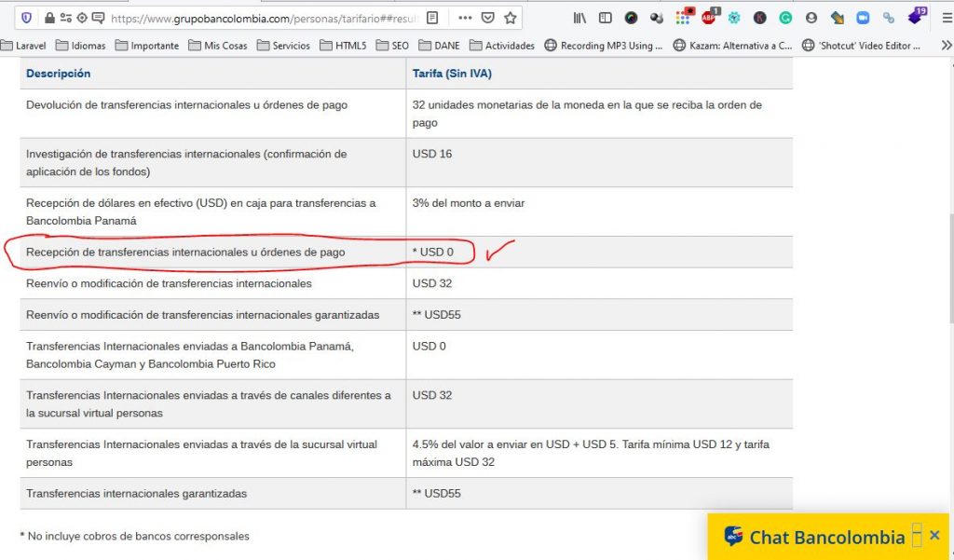The height and width of the screenshot is (560, 954).
Task: Open Kazam: Alternativa a C... bookmark
Action: (732, 45)
